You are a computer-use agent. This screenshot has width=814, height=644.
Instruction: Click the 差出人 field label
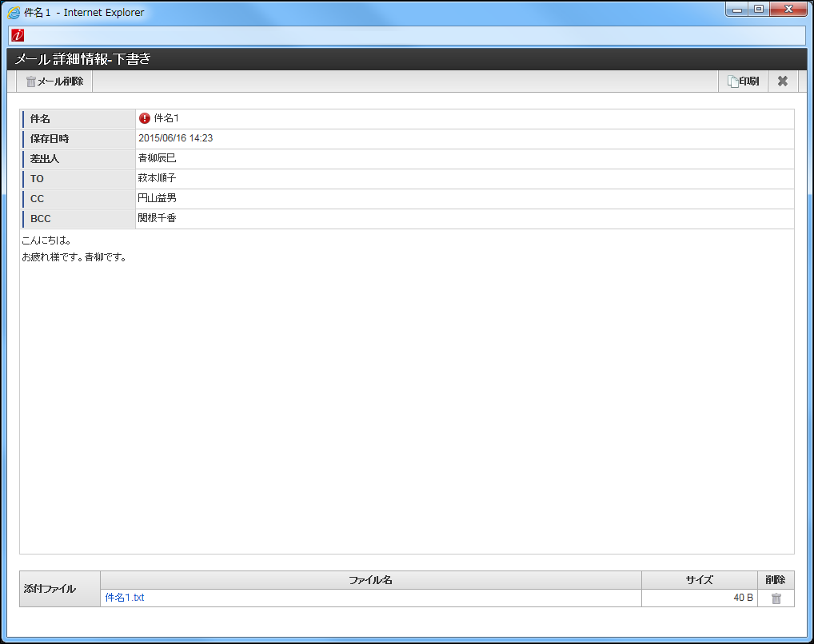click(45, 159)
